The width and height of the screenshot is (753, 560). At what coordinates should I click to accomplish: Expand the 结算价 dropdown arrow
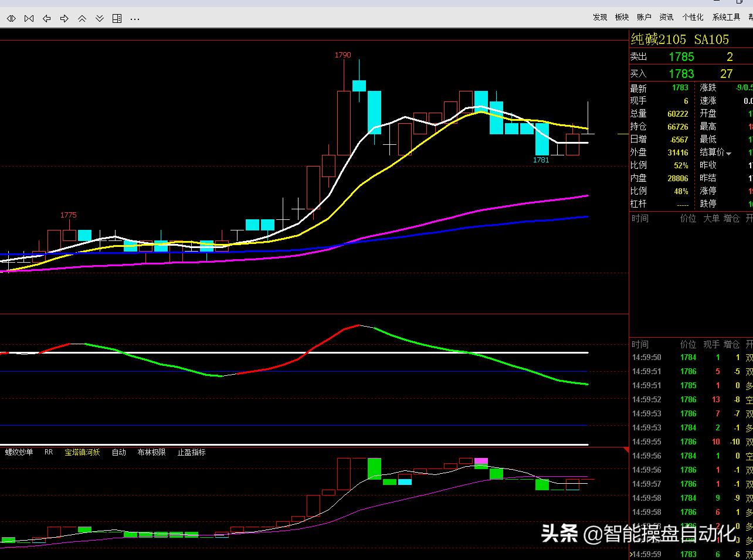click(729, 153)
